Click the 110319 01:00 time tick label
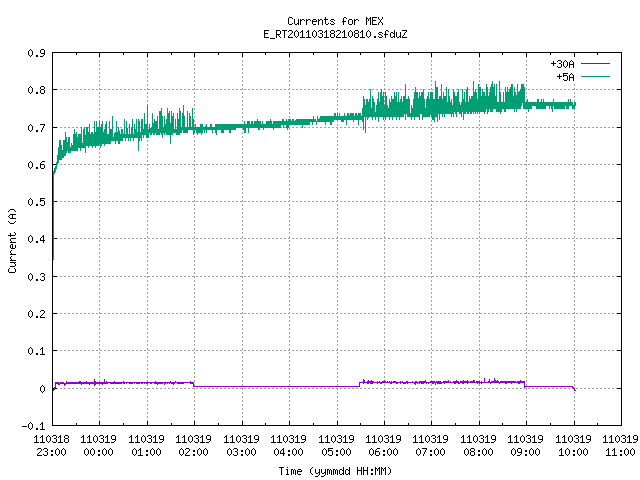The width and height of the screenshot is (640, 480). coord(147,446)
